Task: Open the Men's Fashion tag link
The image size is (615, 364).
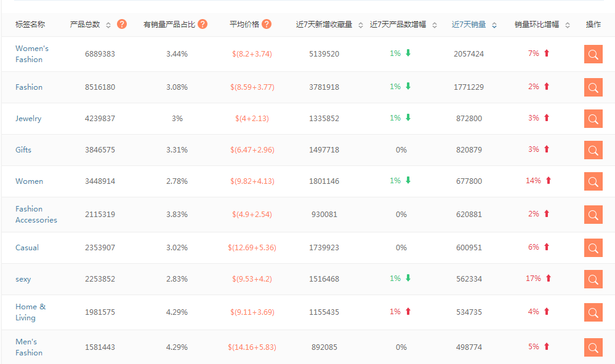Action: (29, 347)
